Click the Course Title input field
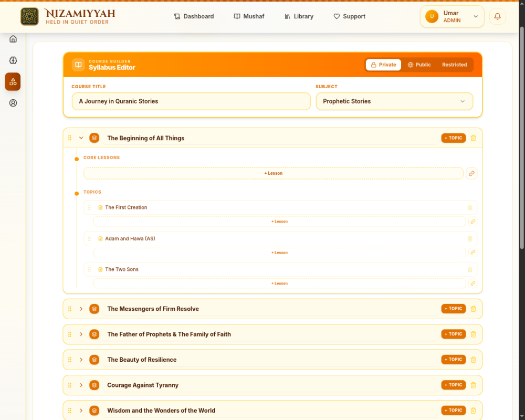525x420 pixels. pos(191,101)
